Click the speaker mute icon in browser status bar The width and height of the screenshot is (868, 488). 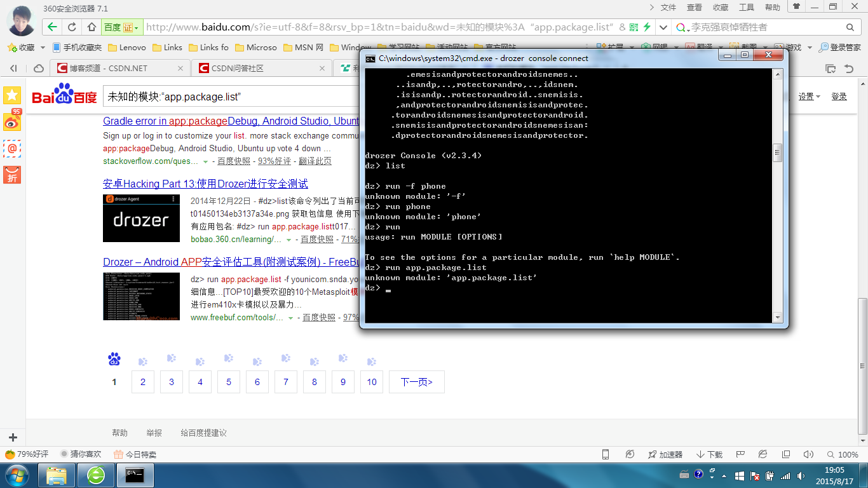point(808,454)
